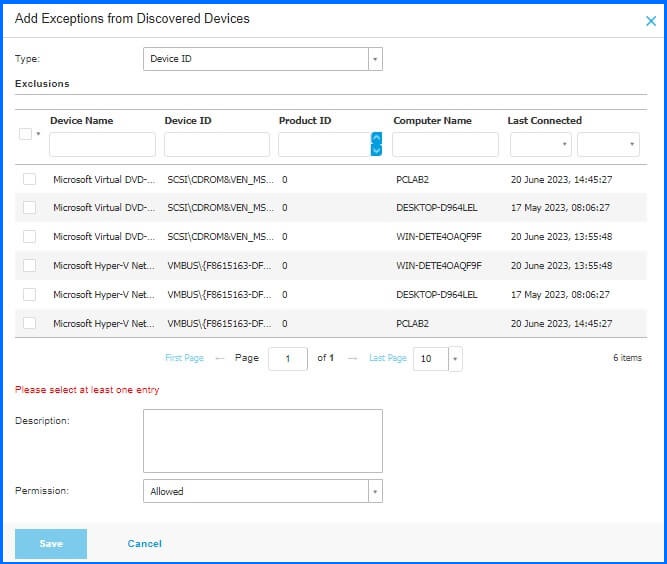This screenshot has height=564, width=667.
Task: Click the Product ID filter field
Action: click(325, 145)
